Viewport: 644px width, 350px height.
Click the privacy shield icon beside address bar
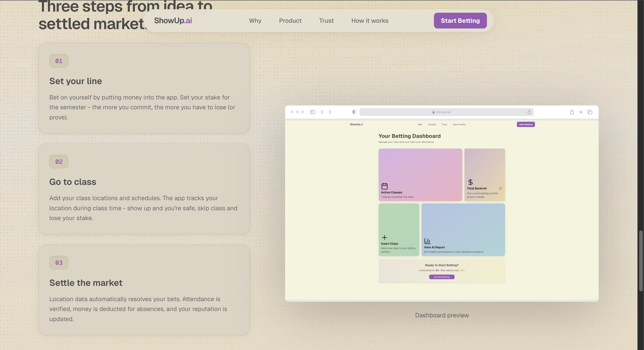[354, 112]
